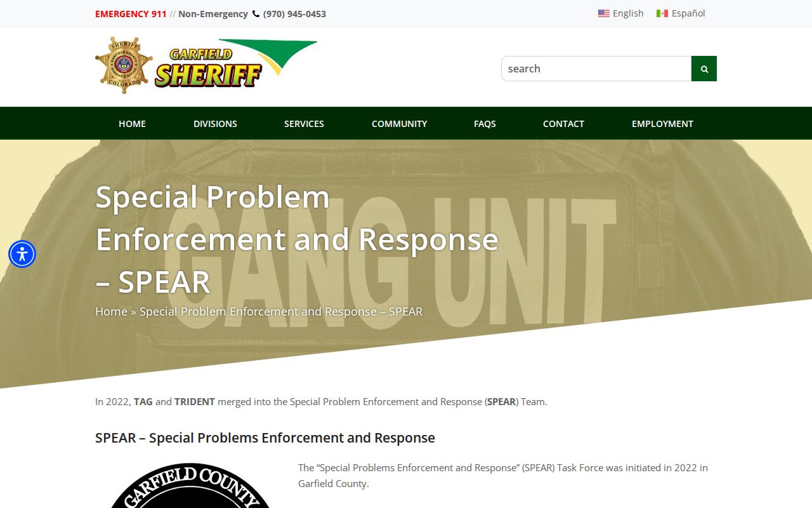Open the SERVICES menu

tap(304, 123)
